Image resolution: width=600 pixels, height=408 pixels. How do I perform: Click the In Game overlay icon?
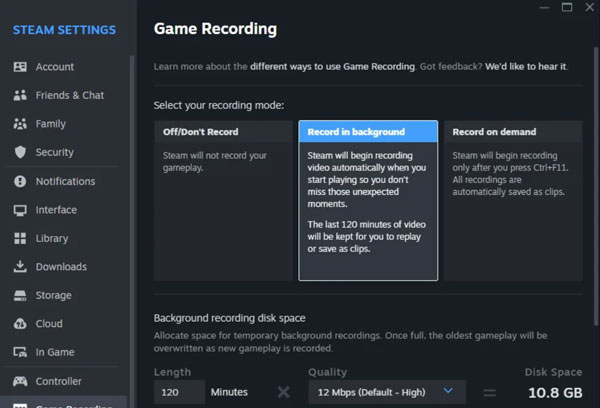pos(20,352)
